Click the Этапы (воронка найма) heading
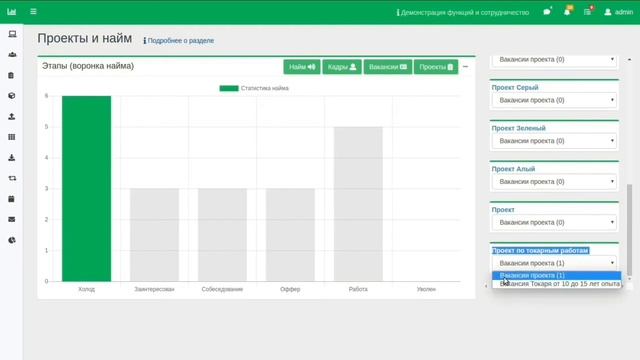 click(88, 66)
